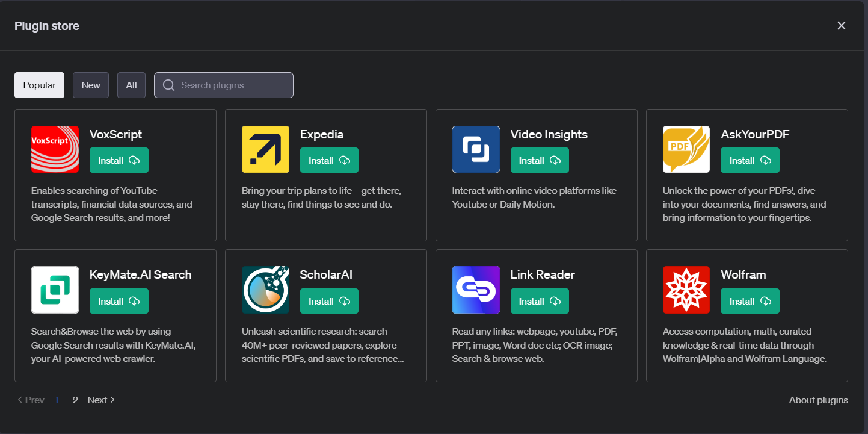Click the Link Reader plugin logo
This screenshot has width=868, height=434.
pos(476,290)
